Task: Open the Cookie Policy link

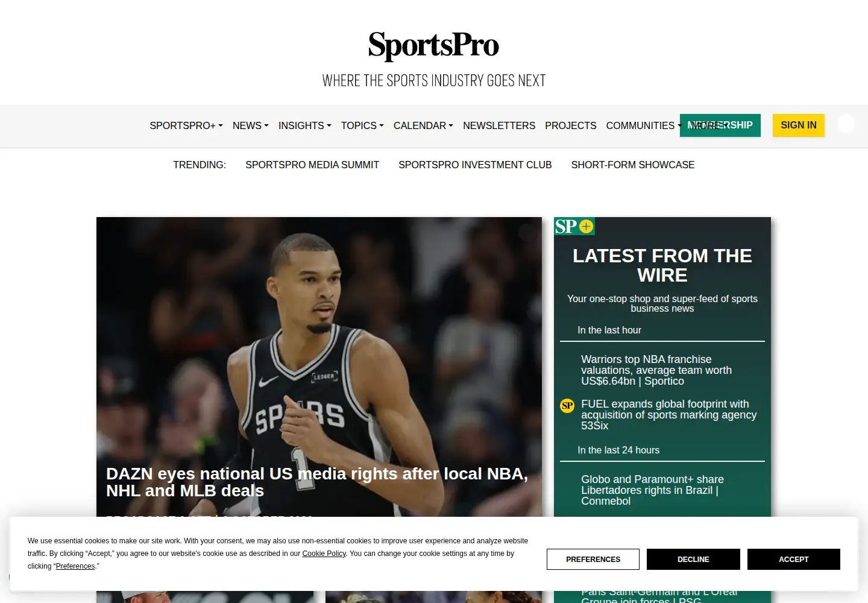Action: point(324,554)
